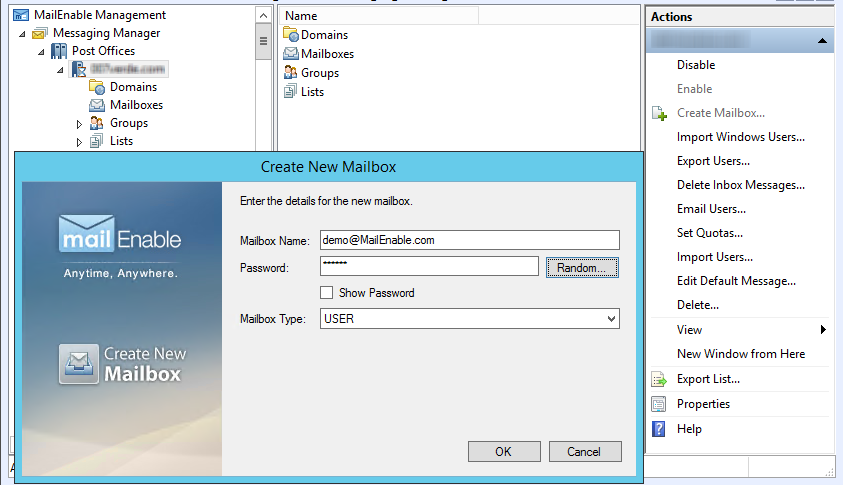This screenshot has height=485, width=843.
Task: Collapse the Messaging Manager tree node
Action: point(22,34)
